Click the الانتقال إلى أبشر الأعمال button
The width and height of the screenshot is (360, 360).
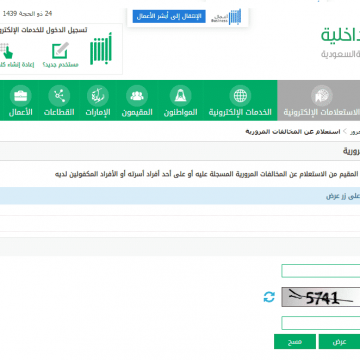pos(169,17)
